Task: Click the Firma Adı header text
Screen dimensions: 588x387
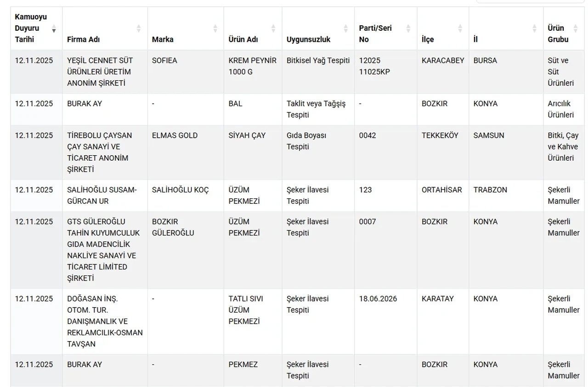Action: (83, 39)
